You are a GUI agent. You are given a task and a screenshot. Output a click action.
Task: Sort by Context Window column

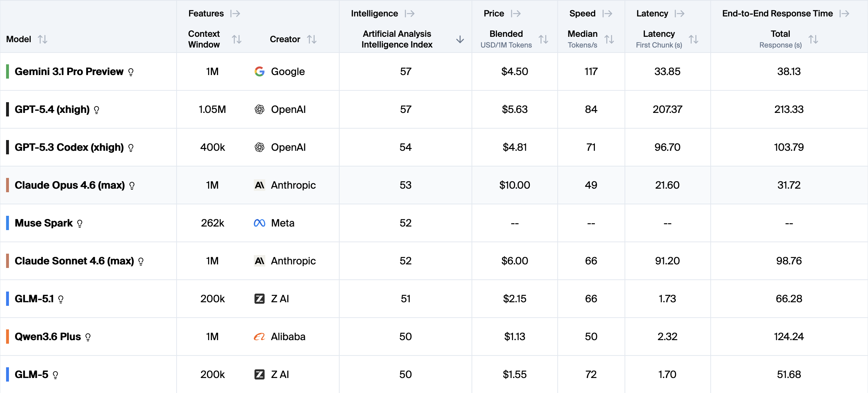click(x=236, y=39)
